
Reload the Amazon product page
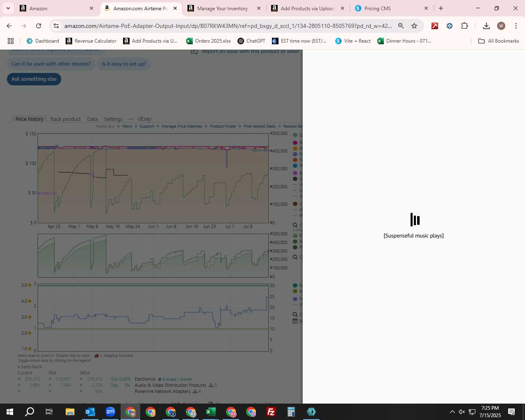[39, 26]
